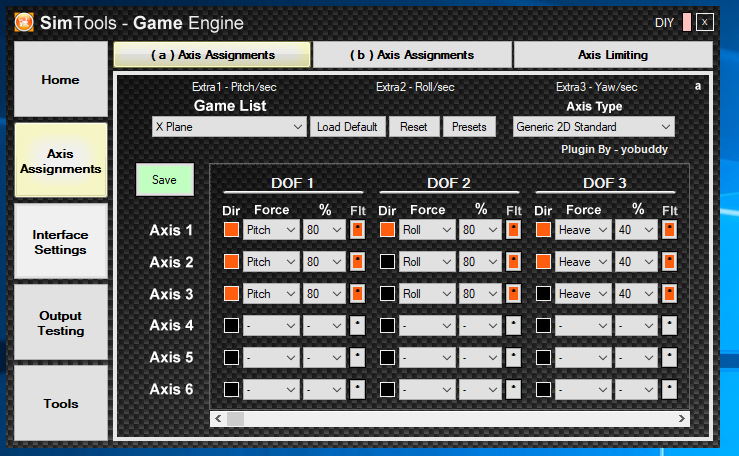Toggle Axis 1 DOF 3 direction box

pos(543,230)
